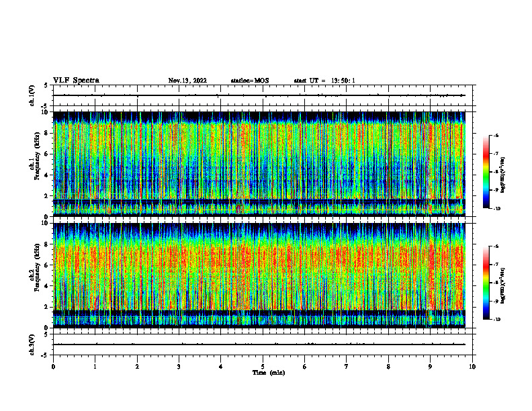This screenshot has width=532, height=411.
Task: Click the 'Time (min)' x-axis label
Action: coord(269,373)
